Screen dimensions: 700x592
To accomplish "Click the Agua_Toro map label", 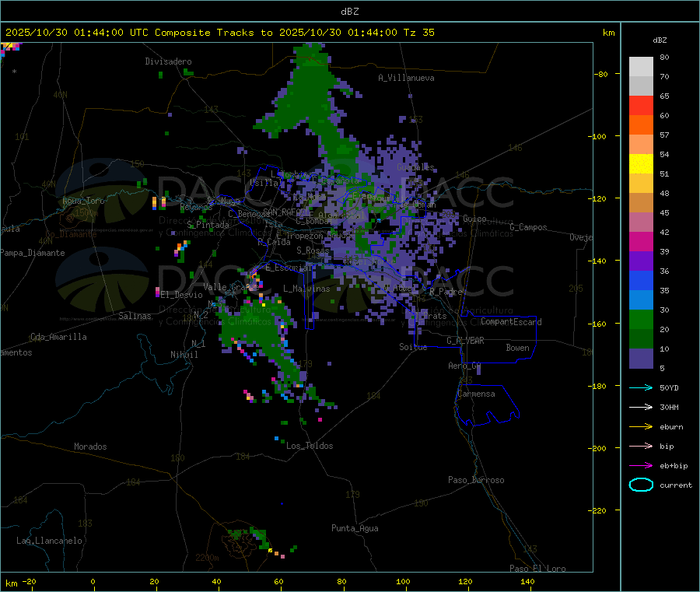I will (x=83, y=201).
